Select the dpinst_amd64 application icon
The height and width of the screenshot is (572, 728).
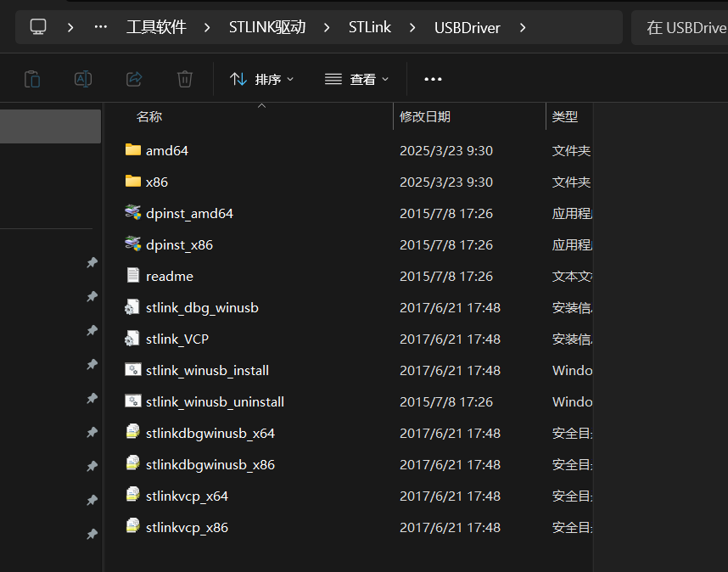[x=132, y=213]
